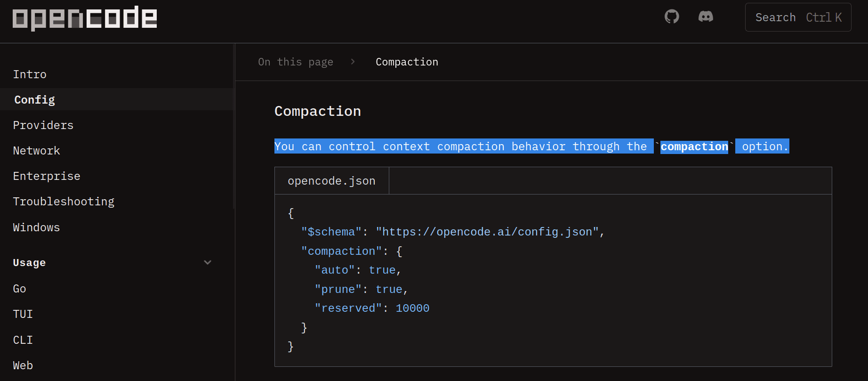Screen dimensions: 868x381
Task: Open the Network docs page
Action: (x=37, y=151)
